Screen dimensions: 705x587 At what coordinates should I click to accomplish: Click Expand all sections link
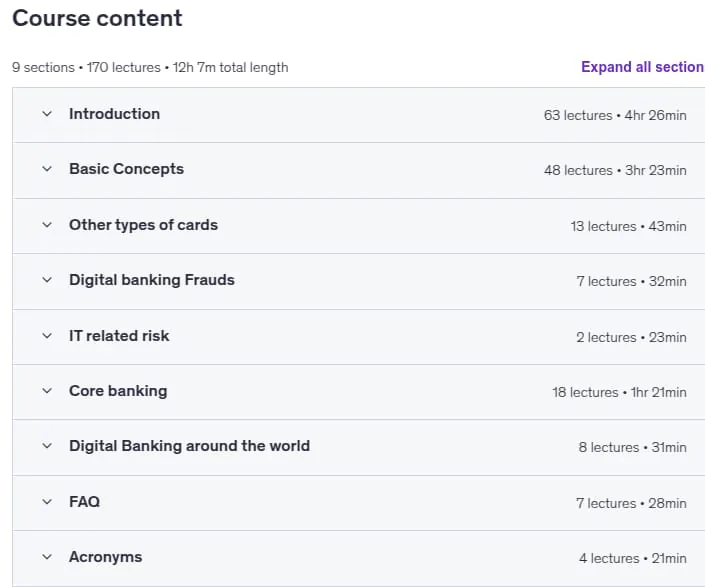coord(643,67)
